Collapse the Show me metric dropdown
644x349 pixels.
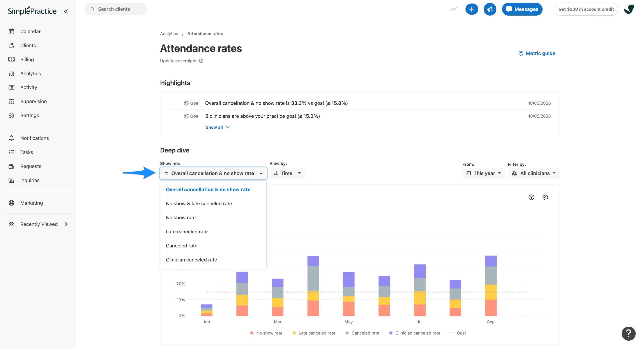(213, 173)
